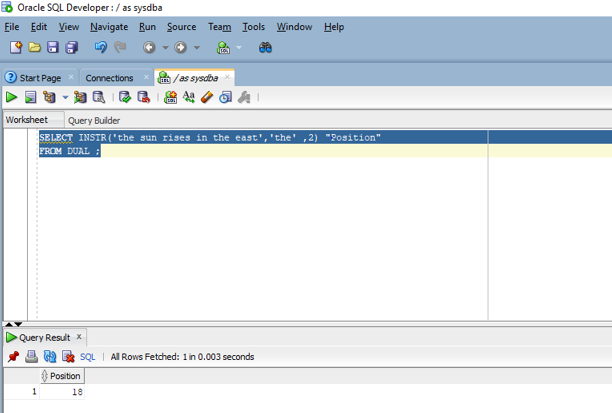Image resolution: width=612 pixels, height=413 pixels.
Task: Click the New file icon
Action: click(x=16, y=47)
